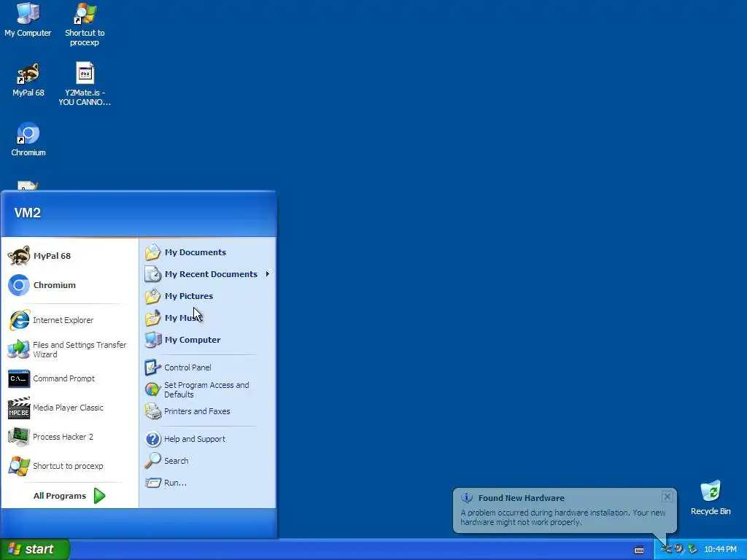The image size is (747, 560).
Task: Open My Documents folder
Action: tap(207, 252)
